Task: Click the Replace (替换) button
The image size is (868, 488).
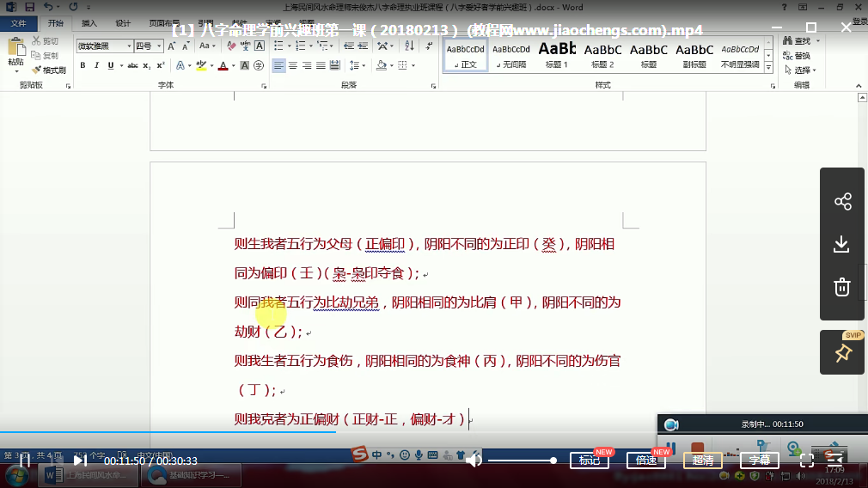Action: click(798, 55)
